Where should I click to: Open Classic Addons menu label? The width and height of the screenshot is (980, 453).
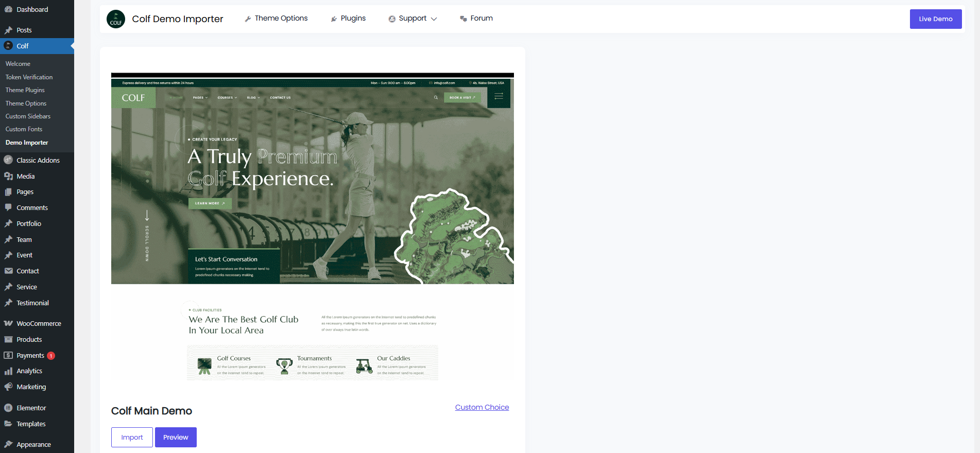[x=38, y=160]
